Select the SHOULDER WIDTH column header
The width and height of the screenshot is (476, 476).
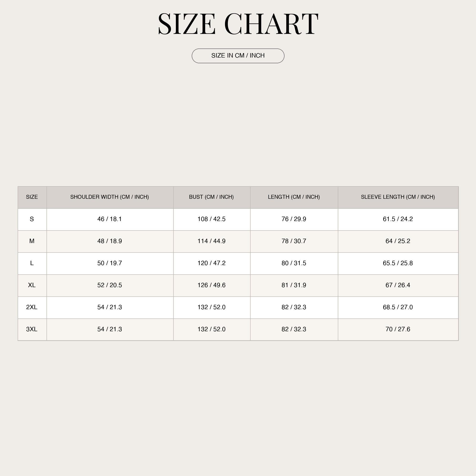(110, 197)
